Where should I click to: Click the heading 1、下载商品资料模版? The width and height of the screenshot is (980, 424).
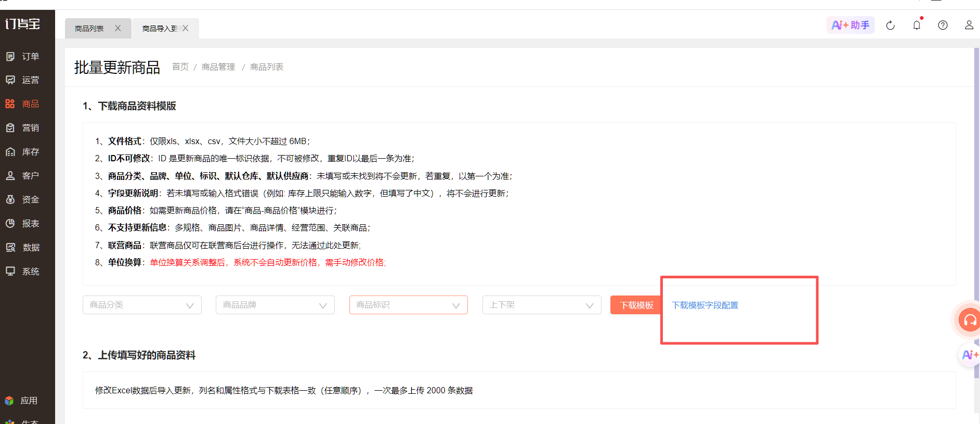[x=129, y=106]
